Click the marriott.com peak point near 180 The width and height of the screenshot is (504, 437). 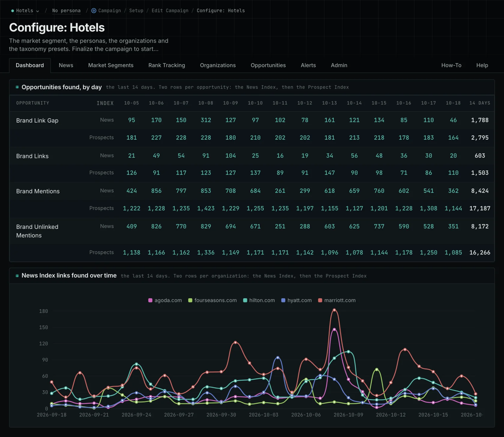coord(334,310)
